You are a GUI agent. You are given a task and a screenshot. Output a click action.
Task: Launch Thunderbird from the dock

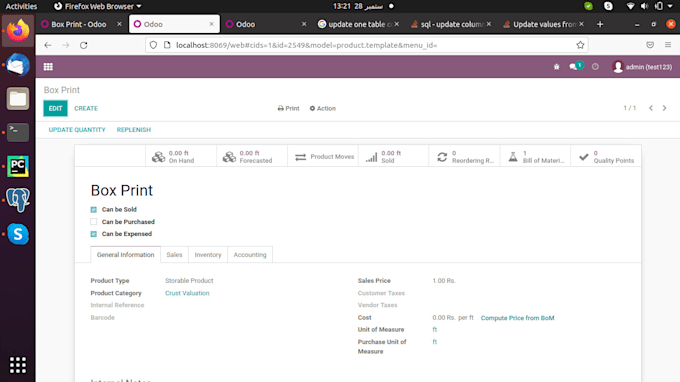[18, 65]
